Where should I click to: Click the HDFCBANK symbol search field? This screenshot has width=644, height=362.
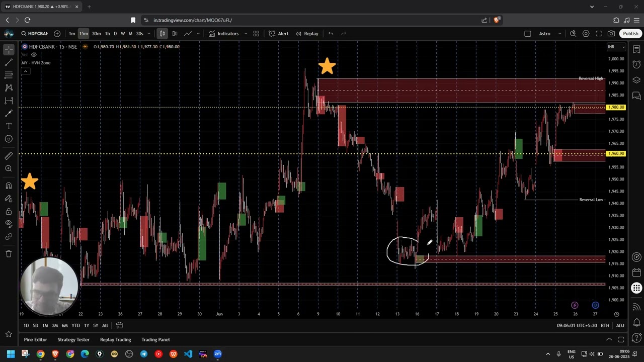[x=34, y=34]
